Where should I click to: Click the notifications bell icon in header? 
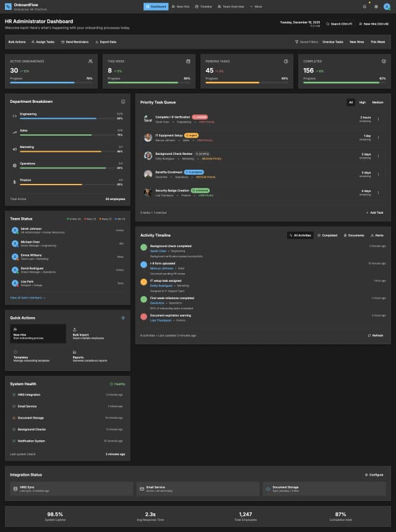pos(365,6)
